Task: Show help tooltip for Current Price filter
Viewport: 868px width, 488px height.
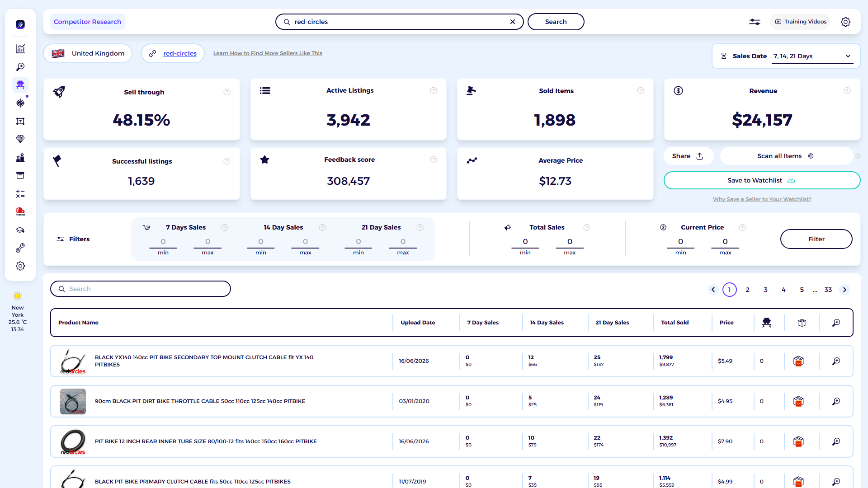Action: click(742, 228)
